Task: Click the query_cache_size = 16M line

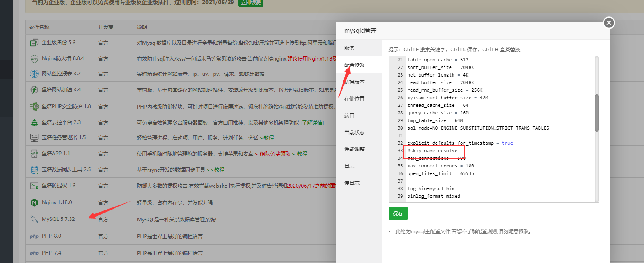Action: (x=438, y=113)
